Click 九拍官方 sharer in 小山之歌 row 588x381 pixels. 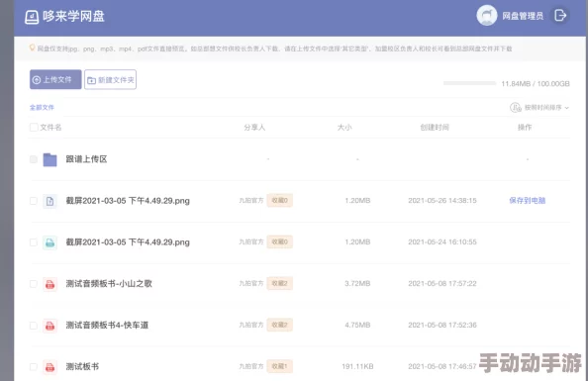click(x=251, y=283)
